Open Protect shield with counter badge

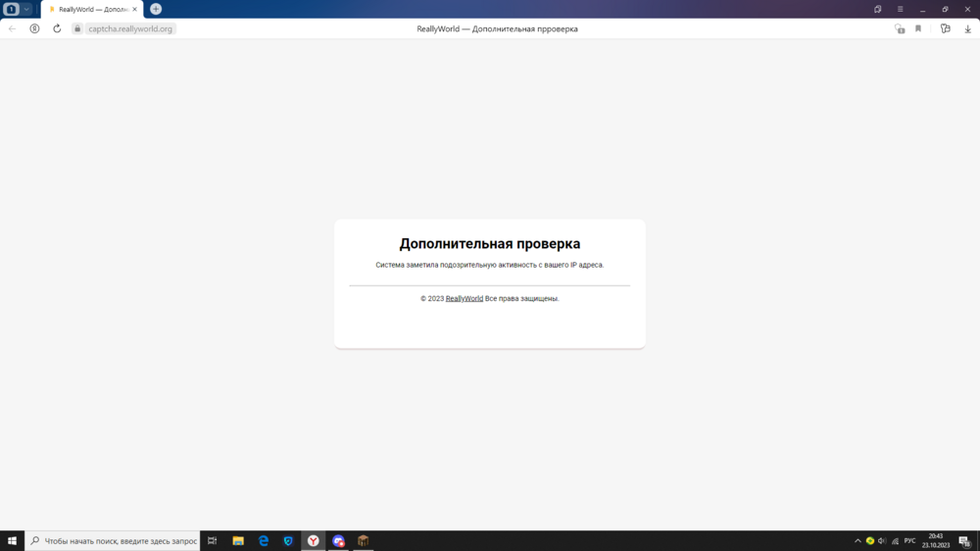click(900, 28)
